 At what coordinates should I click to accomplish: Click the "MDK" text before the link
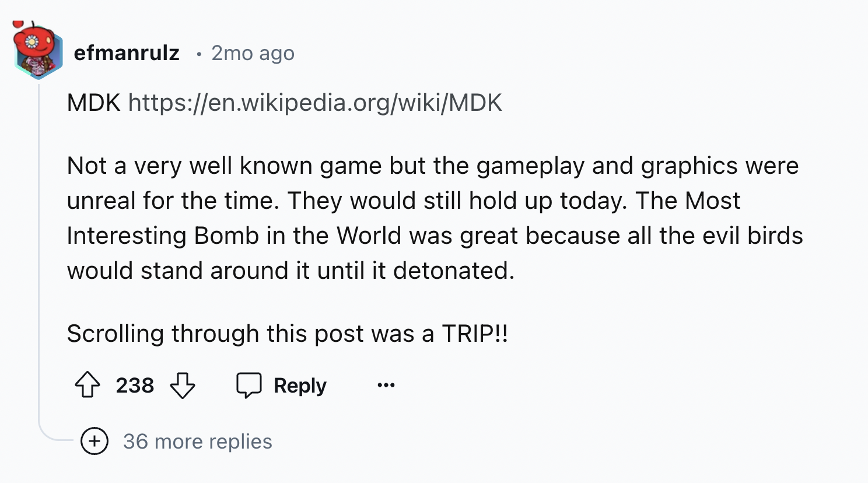tap(93, 103)
